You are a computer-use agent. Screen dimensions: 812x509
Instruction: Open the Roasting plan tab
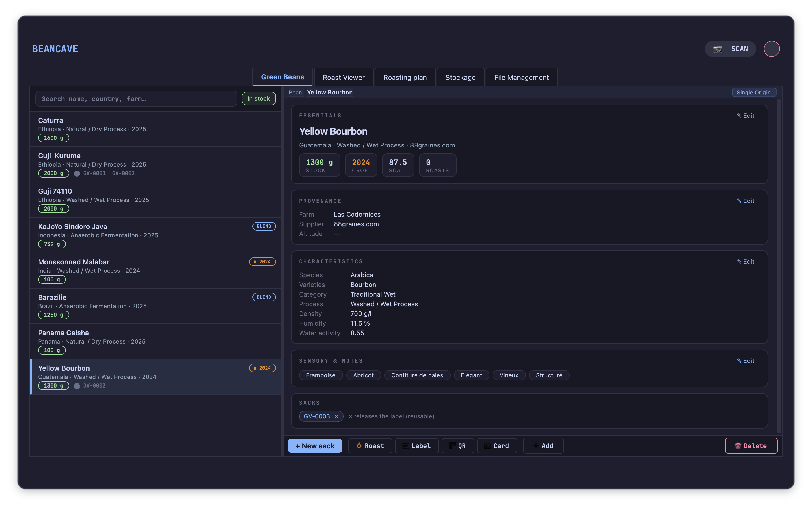coord(405,77)
